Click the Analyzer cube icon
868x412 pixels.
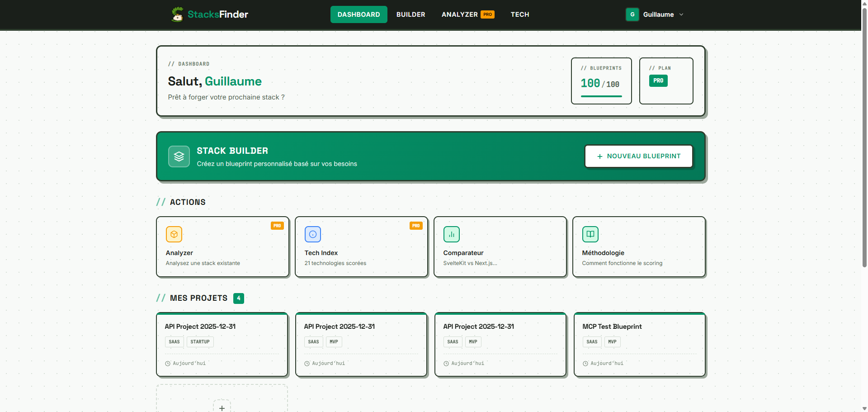pyautogui.click(x=174, y=234)
